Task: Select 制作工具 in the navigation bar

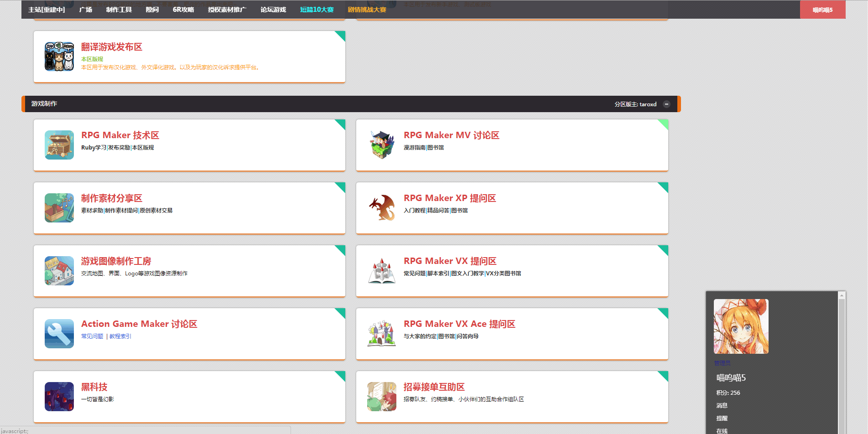Action: [x=119, y=10]
